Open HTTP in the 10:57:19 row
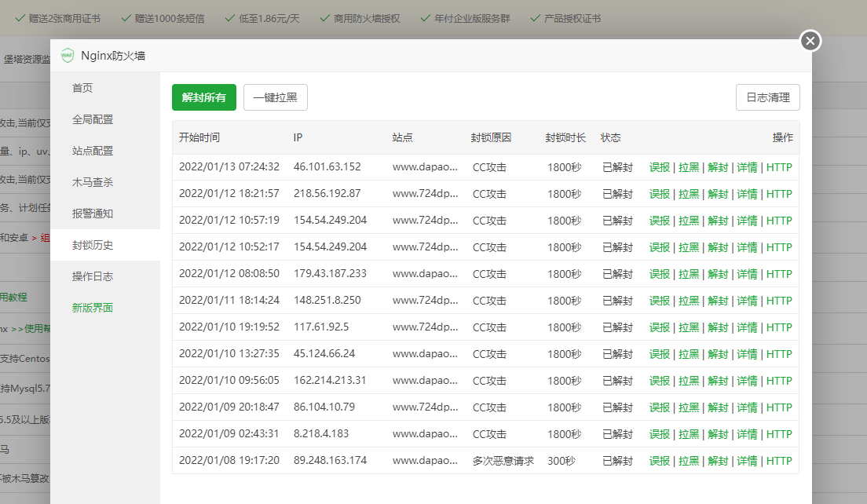The image size is (867, 504). [779, 221]
